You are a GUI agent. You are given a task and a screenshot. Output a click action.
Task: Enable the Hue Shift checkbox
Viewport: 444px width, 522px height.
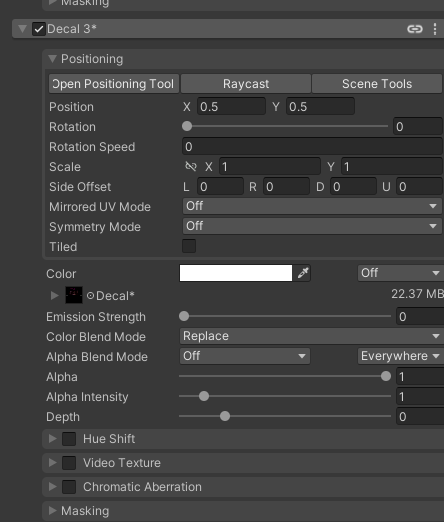tap(69, 439)
